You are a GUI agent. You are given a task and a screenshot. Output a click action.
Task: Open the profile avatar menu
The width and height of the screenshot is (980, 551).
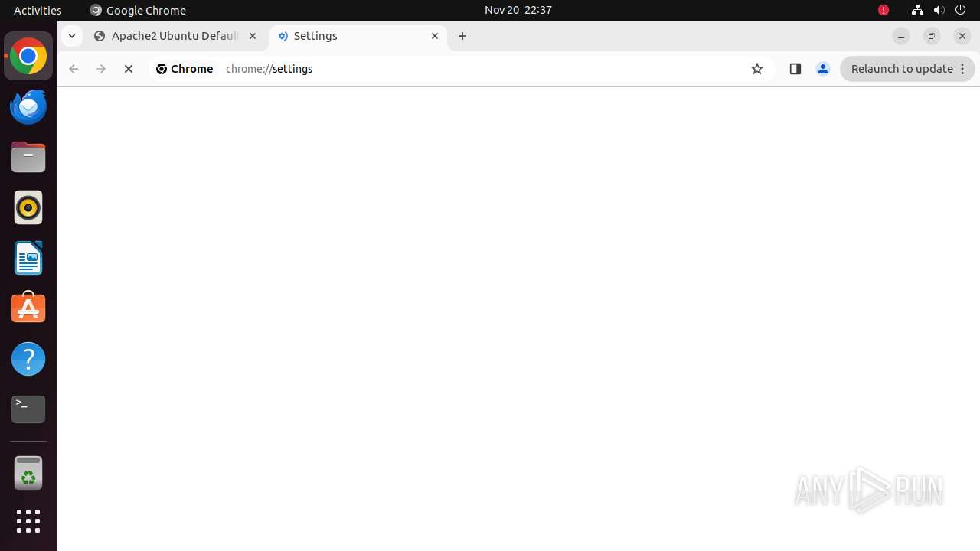(x=823, y=69)
